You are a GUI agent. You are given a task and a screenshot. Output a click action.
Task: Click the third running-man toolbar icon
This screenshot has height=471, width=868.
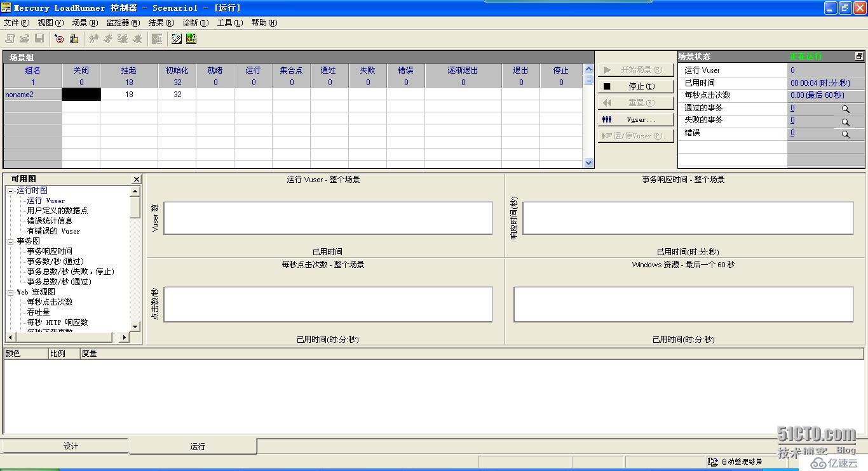pyautogui.click(x=123, y=39)
